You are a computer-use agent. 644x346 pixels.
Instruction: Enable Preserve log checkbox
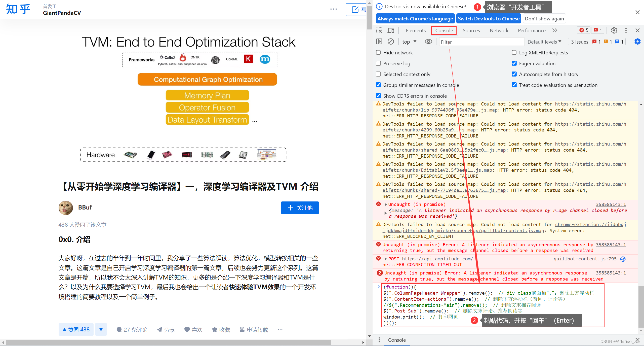pos(378,63)
